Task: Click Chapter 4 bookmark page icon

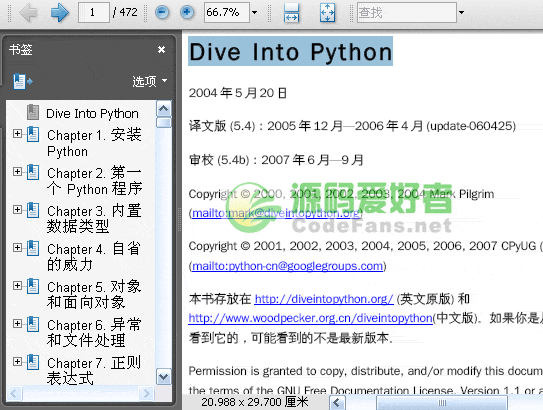Action: 33,248
